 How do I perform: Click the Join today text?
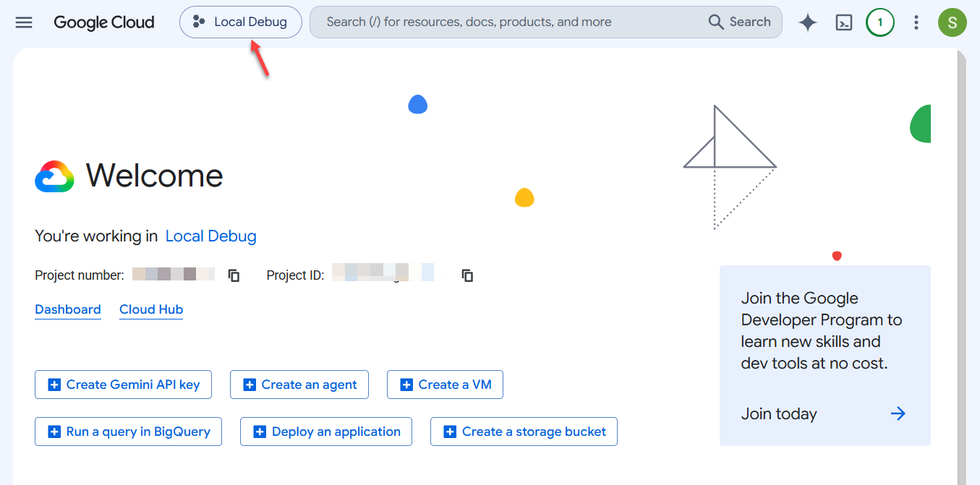(779, 414)
